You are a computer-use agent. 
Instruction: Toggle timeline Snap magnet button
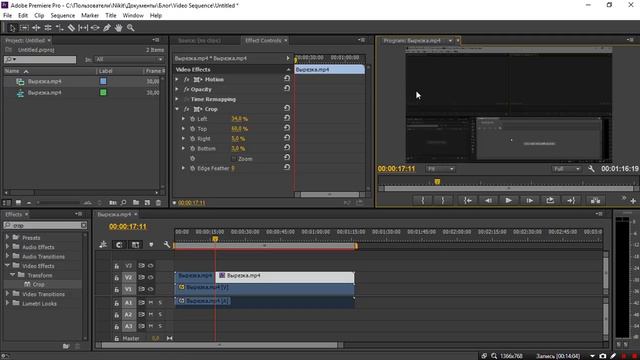119,244
